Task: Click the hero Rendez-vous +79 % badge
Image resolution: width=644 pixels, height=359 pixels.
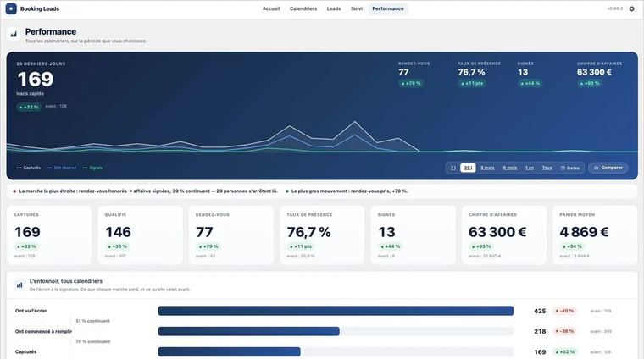Action: click(411, 83)
